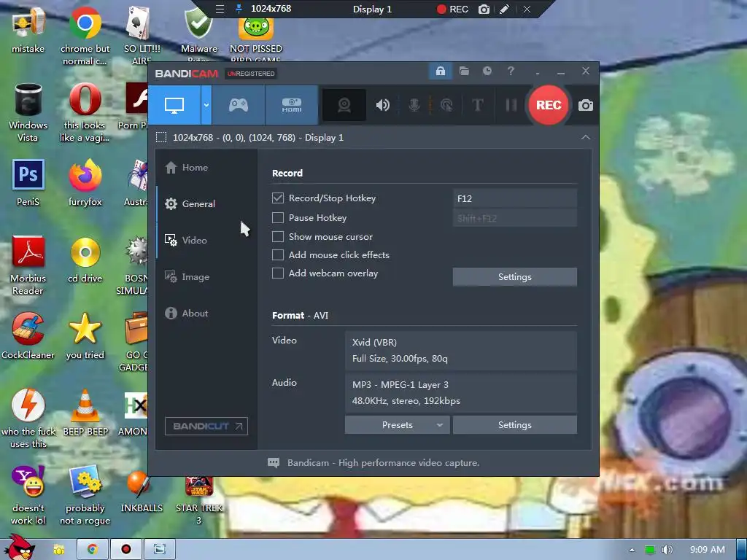Screen dimensions: 747x560
Task: Click the BANDICUT link button
Action: coord(206,426)
